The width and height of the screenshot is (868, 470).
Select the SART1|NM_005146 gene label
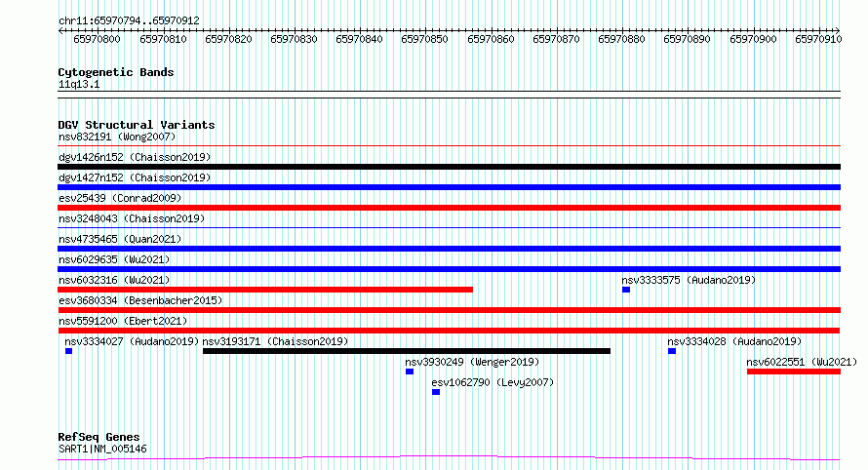pyautogui.click(x=102, y=449)
